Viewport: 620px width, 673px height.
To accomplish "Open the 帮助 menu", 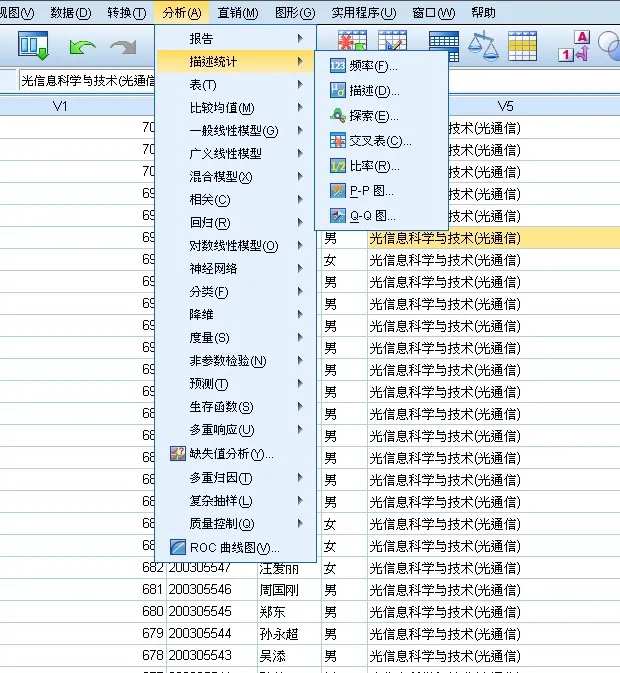I will (x=483, y=13).
